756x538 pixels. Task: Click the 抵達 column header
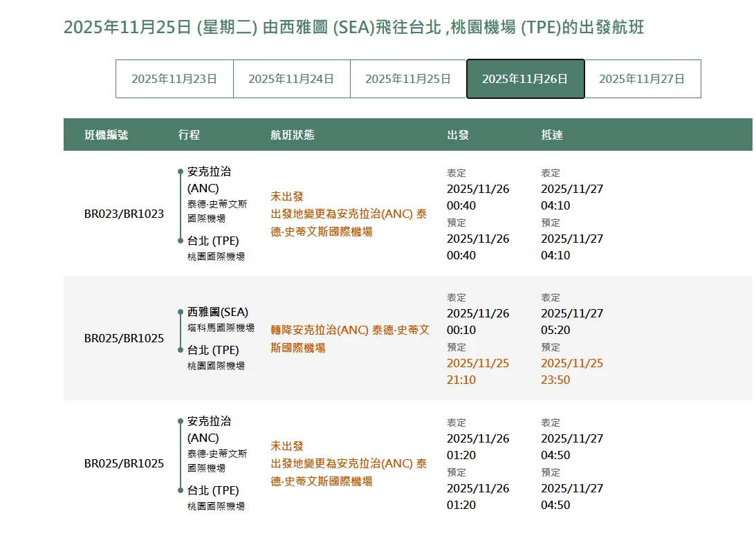click(x=551, y=135)
